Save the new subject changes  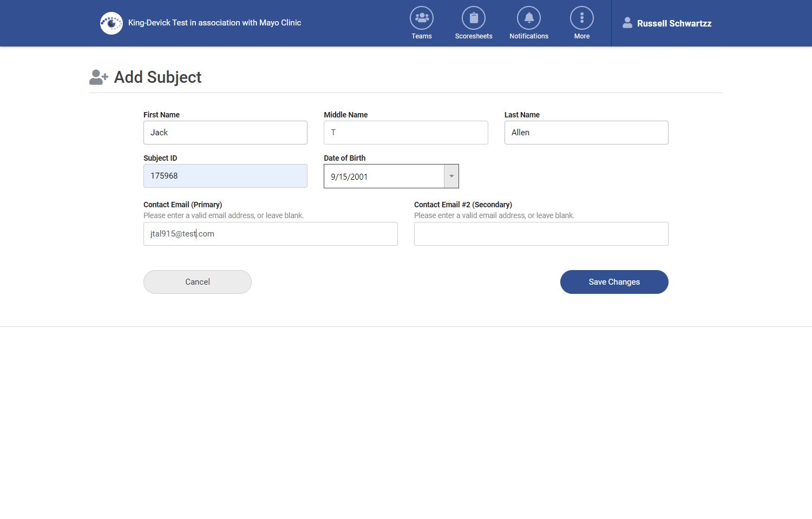coord(614,281)
